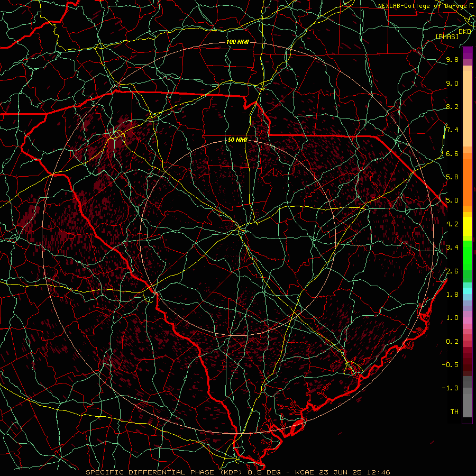
Task: Click the 'DKD' label above the legend
Action: point(465,31)
